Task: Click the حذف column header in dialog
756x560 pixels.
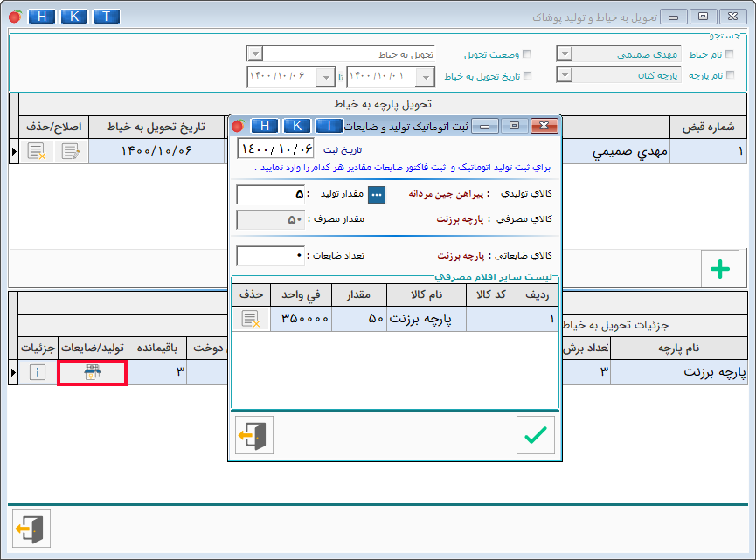Action: point(251,295)
